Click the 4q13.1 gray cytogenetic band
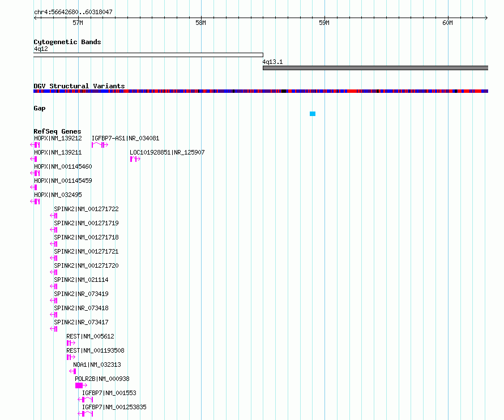This screenshot has width=504, height=420. pos(375,68)
